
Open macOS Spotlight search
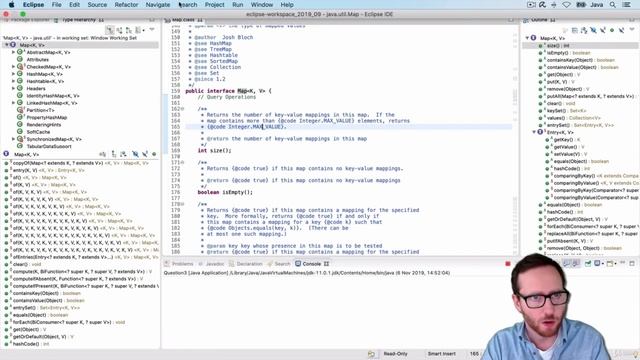click(613, 4)
